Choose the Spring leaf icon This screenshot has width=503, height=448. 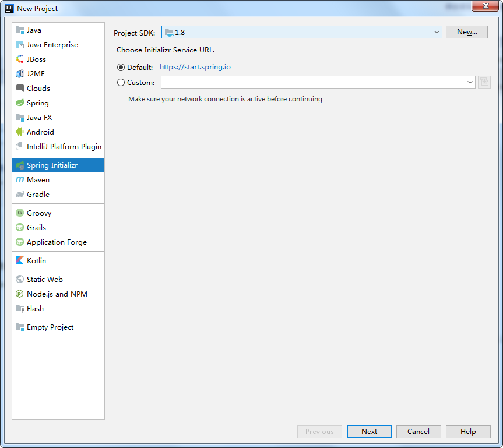point(20,103)
